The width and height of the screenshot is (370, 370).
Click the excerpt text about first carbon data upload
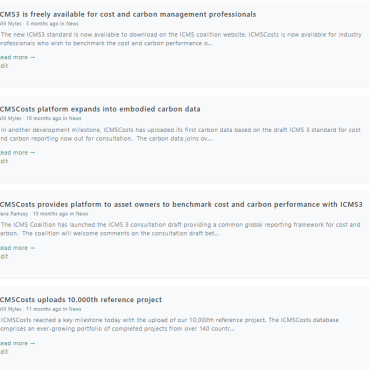(x=180, y=134)
